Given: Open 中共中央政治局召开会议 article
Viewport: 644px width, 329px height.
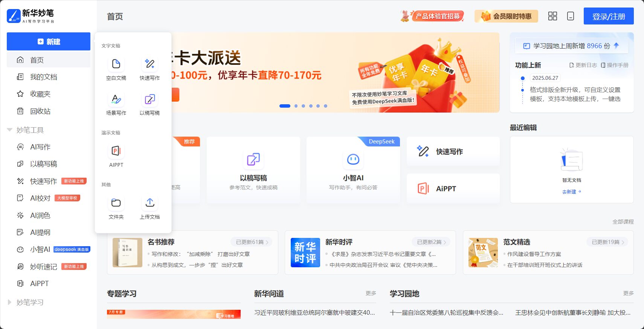Looking at the screenshot, I should tap(383, 265).
